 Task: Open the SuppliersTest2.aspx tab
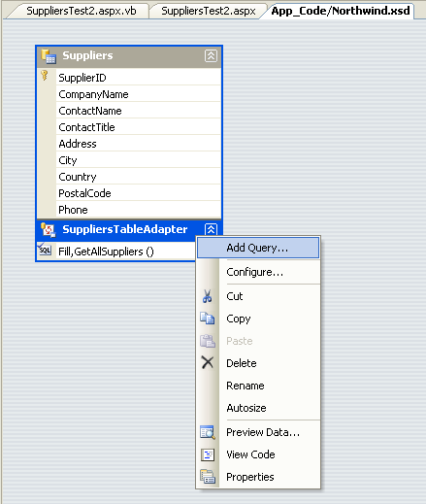point(209,11)
